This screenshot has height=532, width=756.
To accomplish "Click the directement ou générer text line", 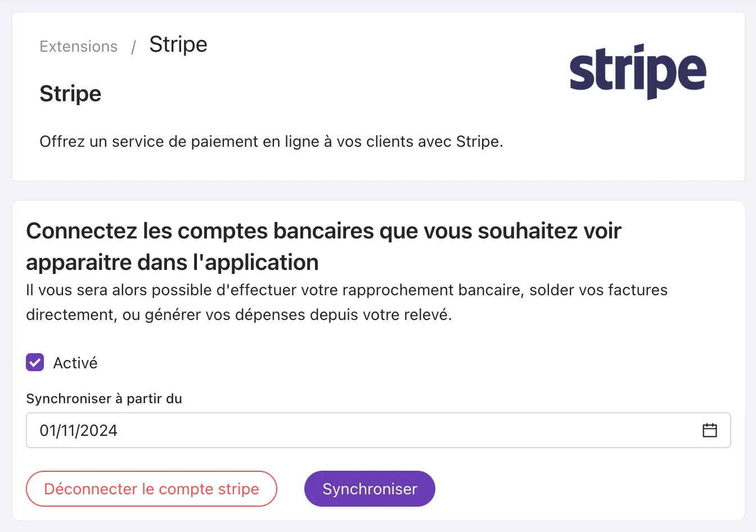I will [x=239, y=315].
